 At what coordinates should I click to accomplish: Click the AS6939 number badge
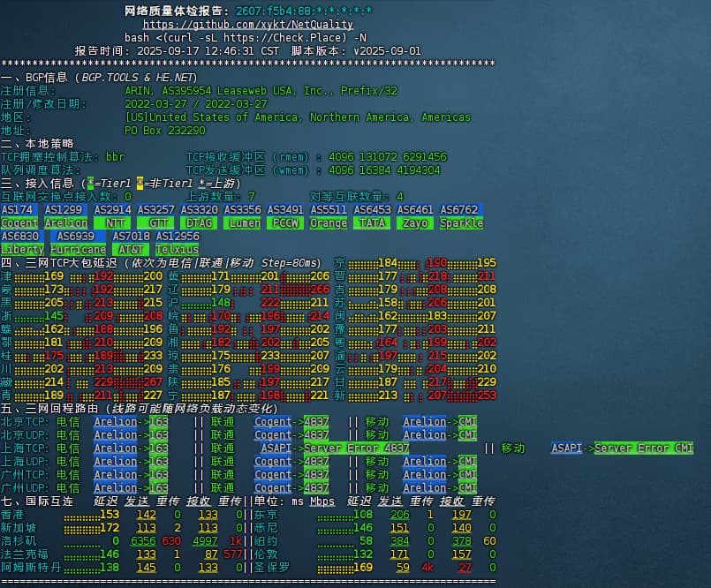74,237
